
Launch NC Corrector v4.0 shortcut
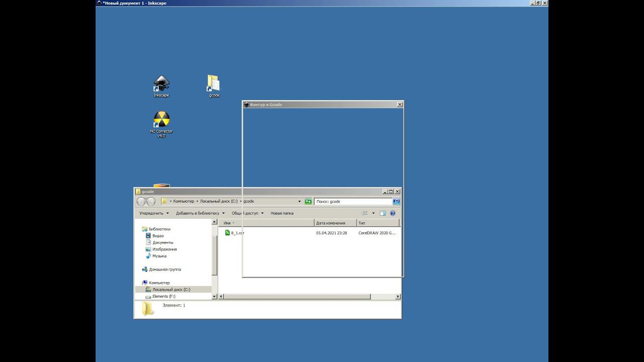pos(161,124)
